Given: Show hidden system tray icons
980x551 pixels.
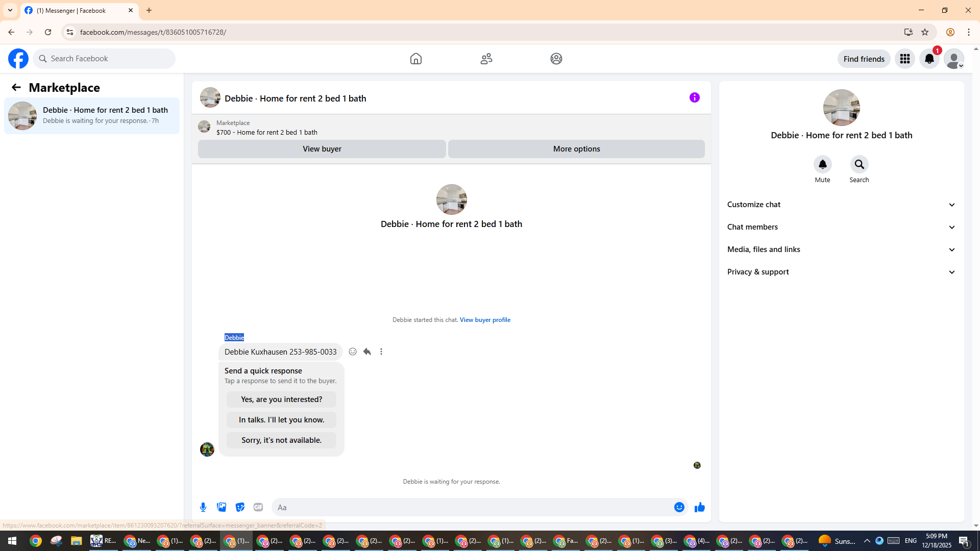Looking at the screenshot, I should click(867, 541).
